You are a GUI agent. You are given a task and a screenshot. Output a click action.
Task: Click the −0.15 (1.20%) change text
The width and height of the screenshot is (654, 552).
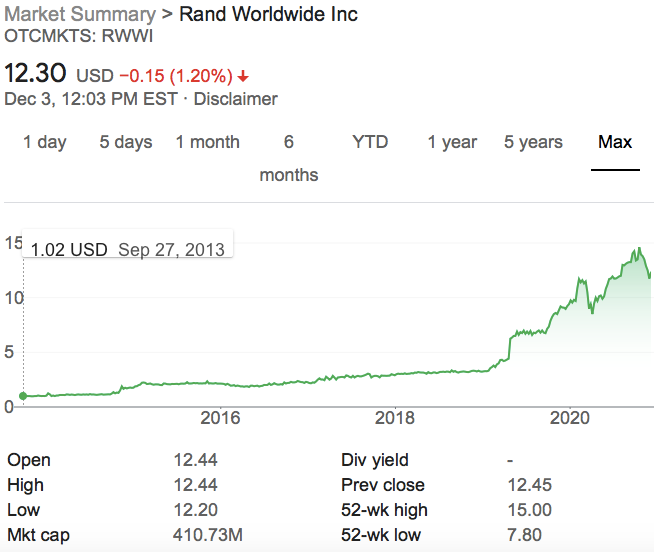click(x=176, y=76)
